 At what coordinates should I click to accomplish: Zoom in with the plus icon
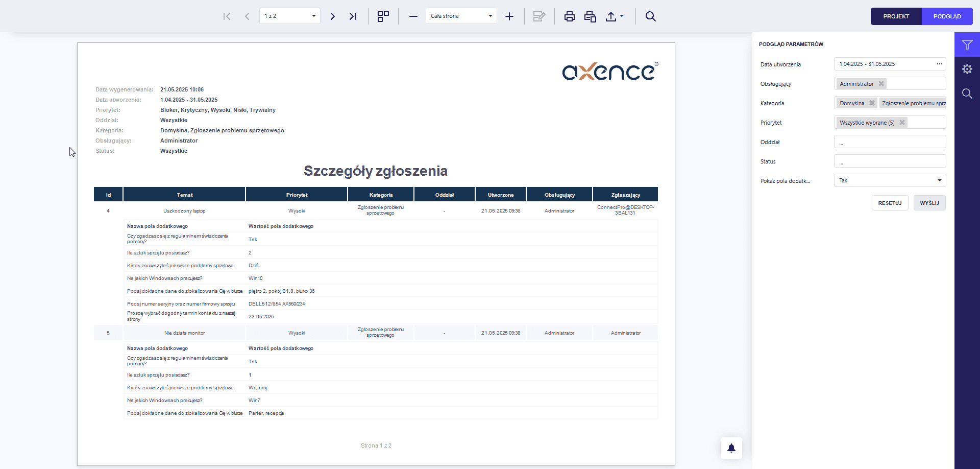509,16
